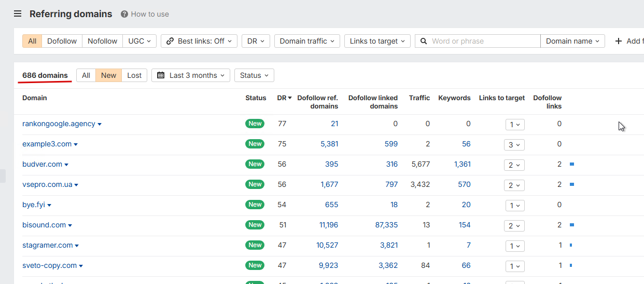Expand links to target for example3.com
This screenshot has width=644, height=284.
(514, 144)
